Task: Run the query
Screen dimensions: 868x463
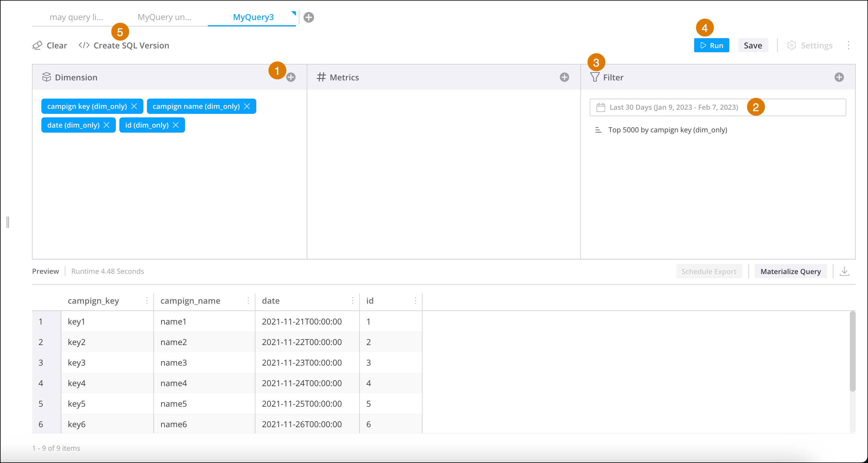Action: (711, 45)
